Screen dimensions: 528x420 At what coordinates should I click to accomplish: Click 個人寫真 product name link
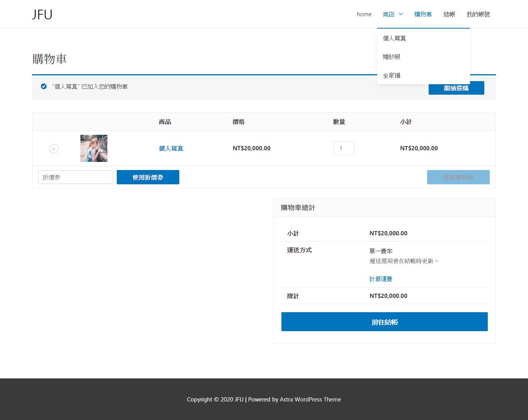171,148
